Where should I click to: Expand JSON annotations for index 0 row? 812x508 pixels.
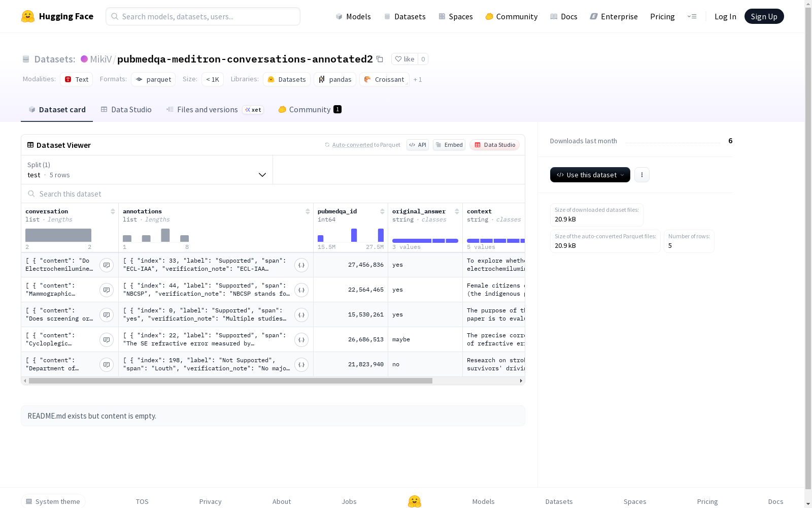301,315
